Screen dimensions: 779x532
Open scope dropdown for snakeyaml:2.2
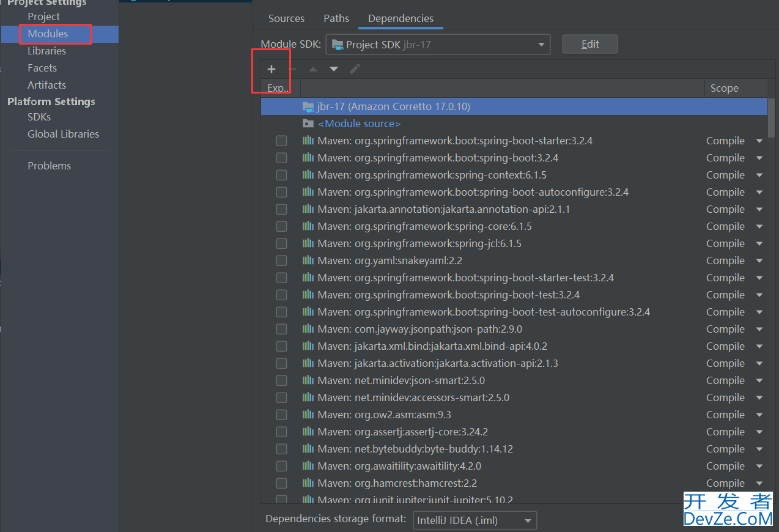click(x=759, y=260)
